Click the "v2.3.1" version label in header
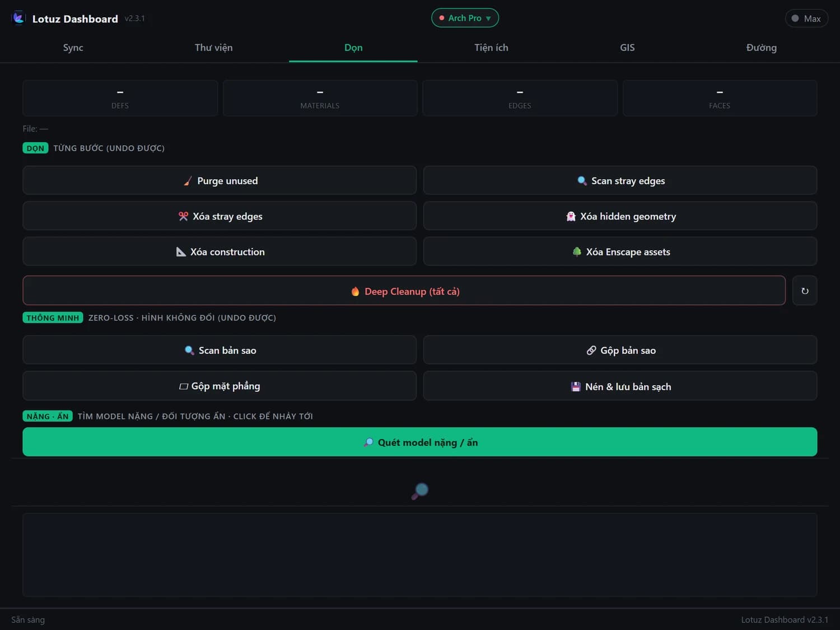Screen dimensions: 840x630 pos(134,18)
